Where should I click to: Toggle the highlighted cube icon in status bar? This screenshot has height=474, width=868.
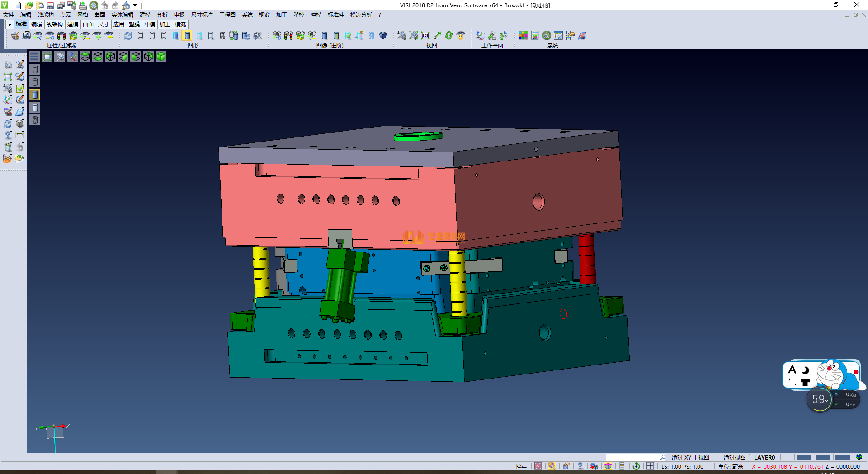click(608, 466)
